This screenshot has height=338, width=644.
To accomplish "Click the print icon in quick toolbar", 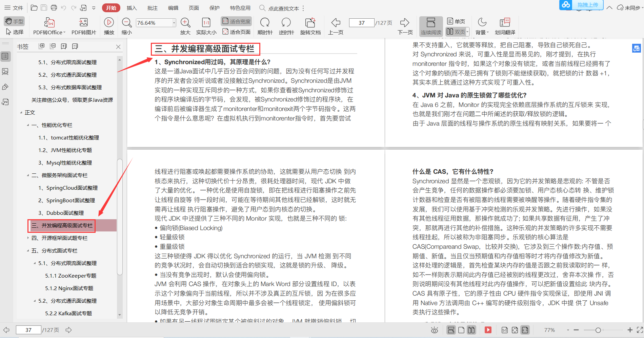I will pos(54,7).
